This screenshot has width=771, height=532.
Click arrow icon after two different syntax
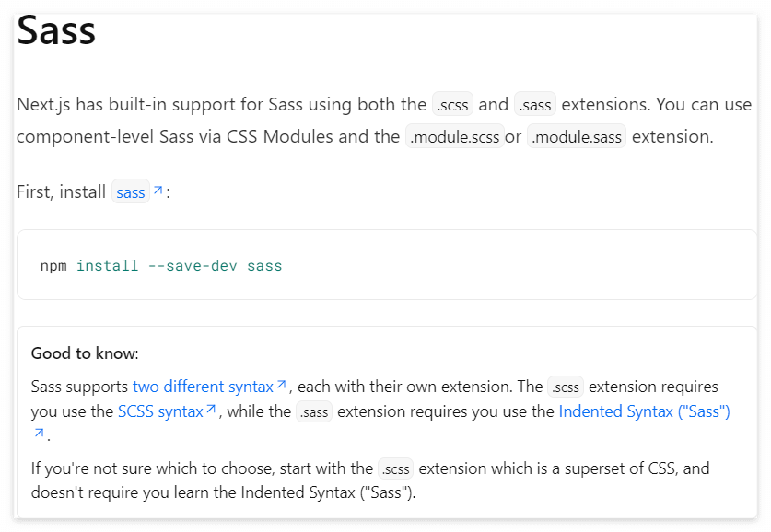coord(281,385)
